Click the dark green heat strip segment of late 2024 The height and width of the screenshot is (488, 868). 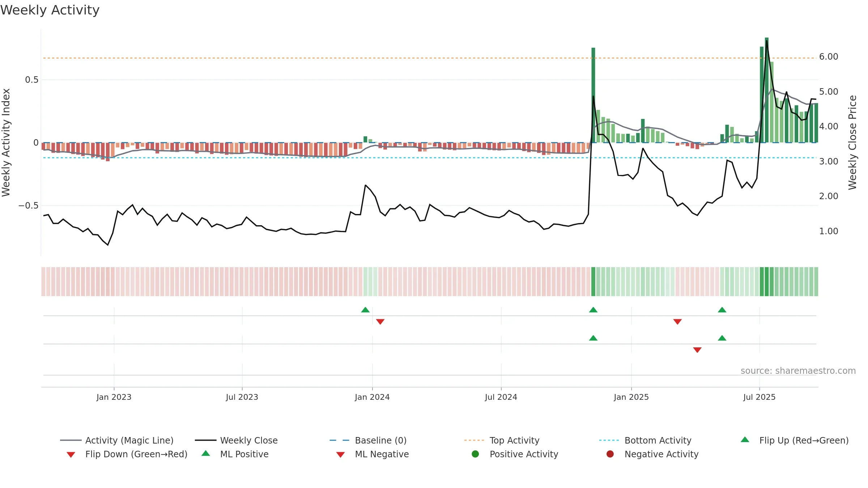(593, 282)
